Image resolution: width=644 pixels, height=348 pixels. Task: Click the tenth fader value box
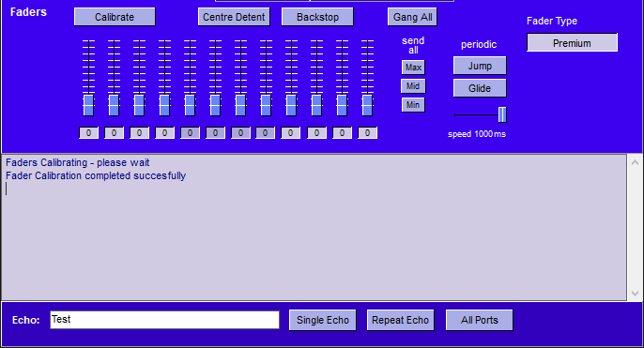click(316, 133)
